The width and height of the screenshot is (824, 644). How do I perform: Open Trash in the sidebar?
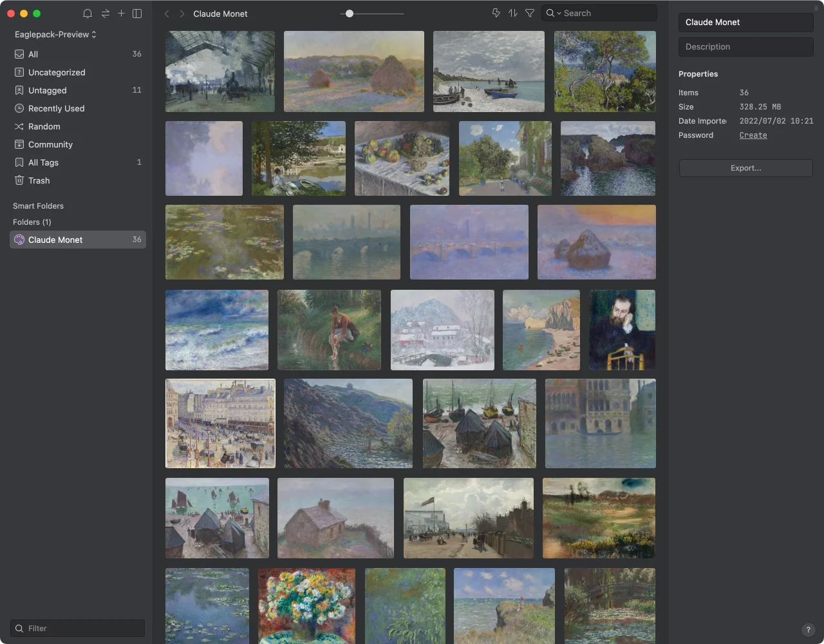coord(78,180)
